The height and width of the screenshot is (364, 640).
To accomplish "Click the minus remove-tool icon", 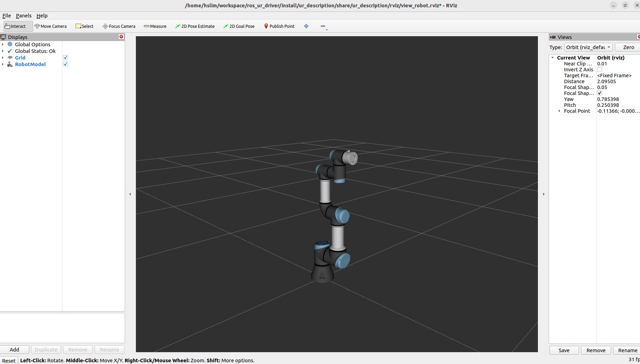I will point(323,26).
